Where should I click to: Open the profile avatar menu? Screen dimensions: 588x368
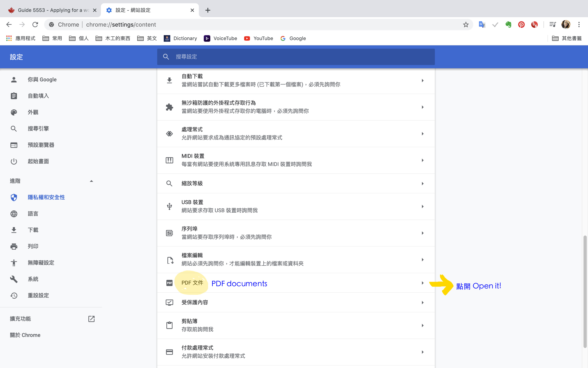[566, 25]
